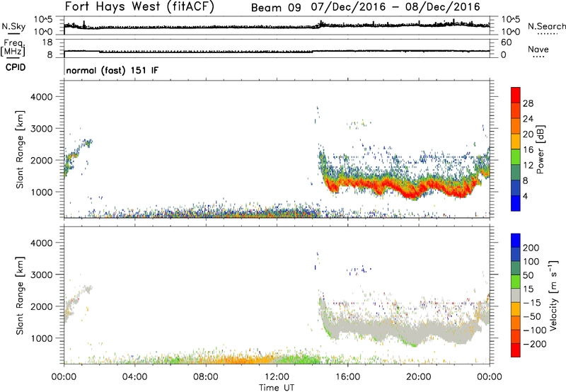Viewport: 566px width, 392px height.
Task: Select the "CPID" row label
Action: 16,67
